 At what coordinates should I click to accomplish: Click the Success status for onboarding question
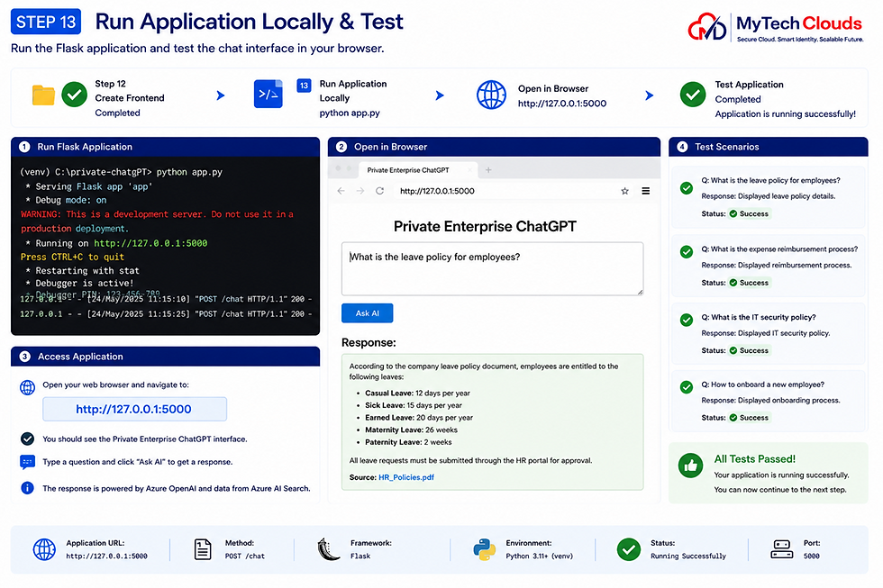(x=749, y=418)
